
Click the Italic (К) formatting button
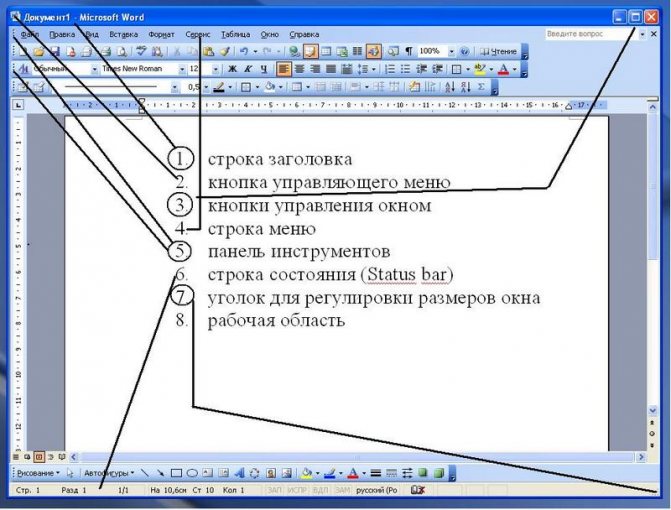pyautogui.click(x=246, y=69)
